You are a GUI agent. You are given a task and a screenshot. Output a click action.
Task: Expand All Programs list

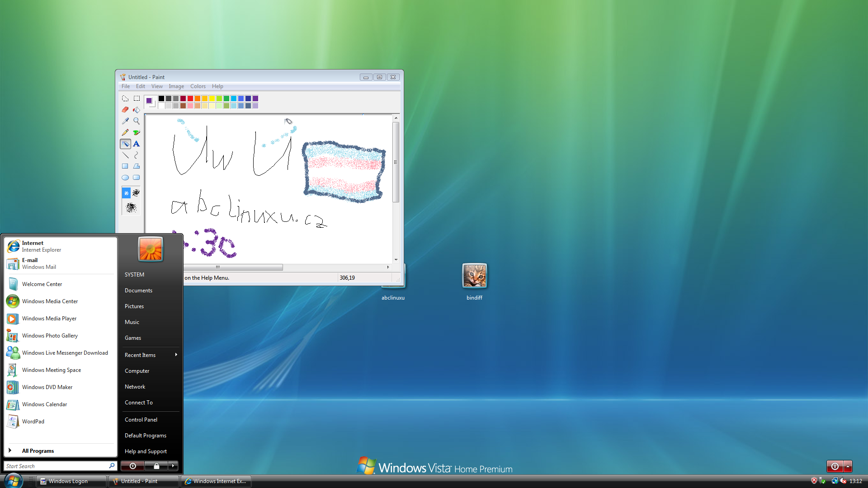[38, 450]
